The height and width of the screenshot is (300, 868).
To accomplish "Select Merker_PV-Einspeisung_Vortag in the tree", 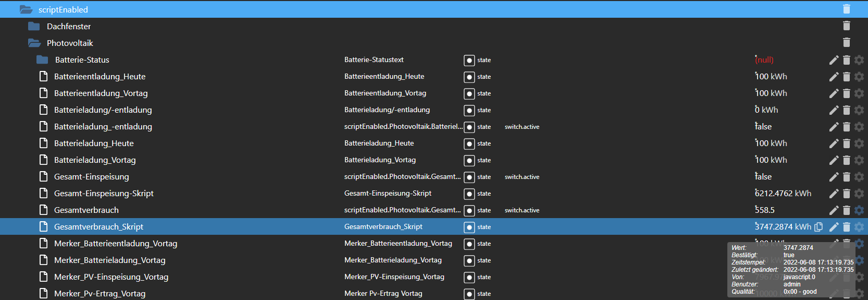I will pyautogui.click(x=111, y=277).
